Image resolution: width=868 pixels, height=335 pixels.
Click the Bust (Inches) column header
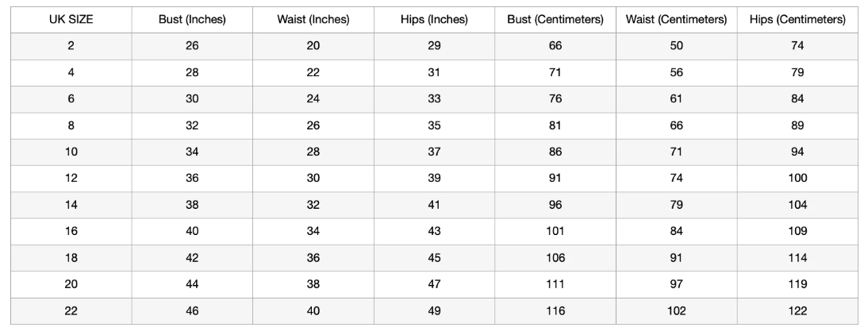point(192,20)
